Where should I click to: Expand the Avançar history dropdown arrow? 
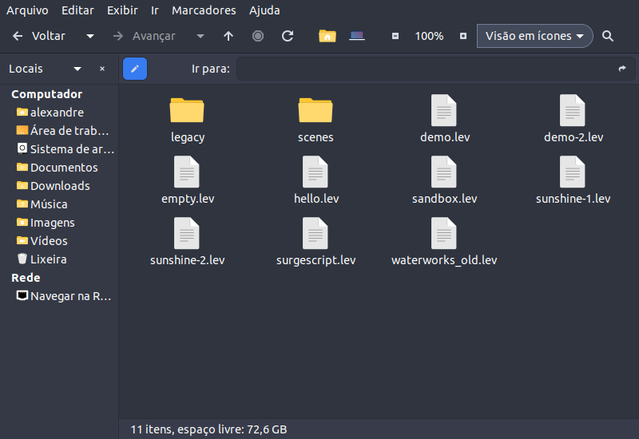tap(200, 36)
